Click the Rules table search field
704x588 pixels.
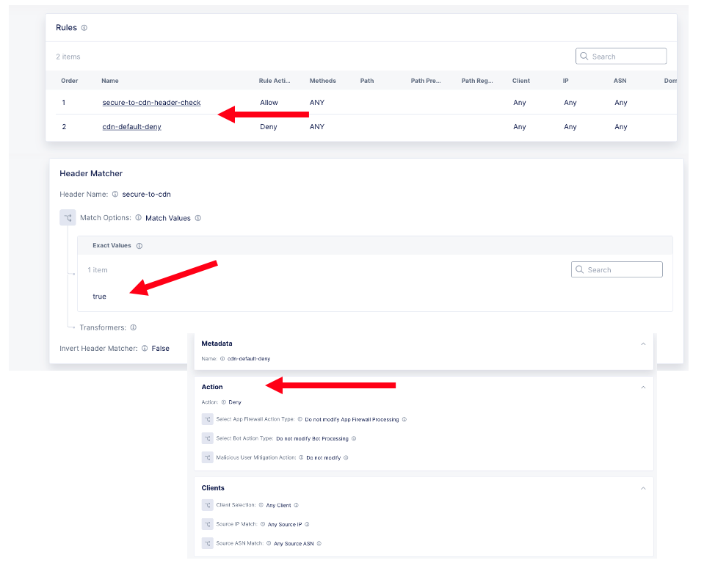pyautogui.click(x=621, y=56)
